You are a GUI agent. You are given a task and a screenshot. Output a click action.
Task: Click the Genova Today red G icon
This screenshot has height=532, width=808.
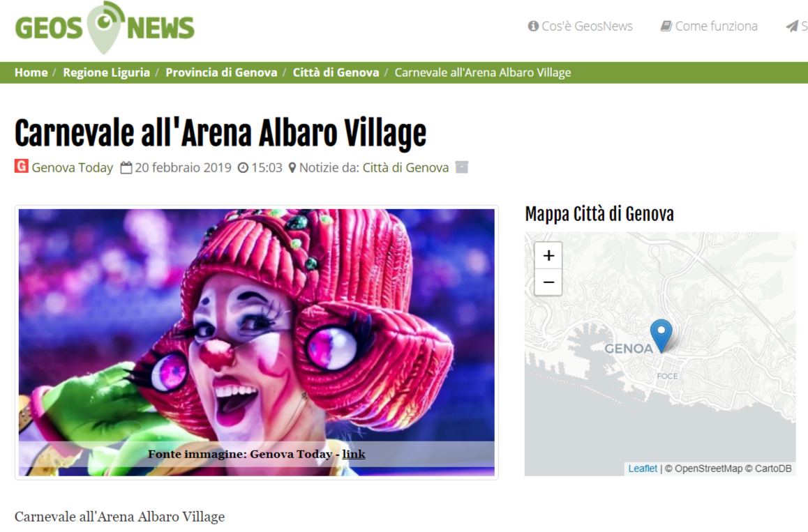(21, 167)
